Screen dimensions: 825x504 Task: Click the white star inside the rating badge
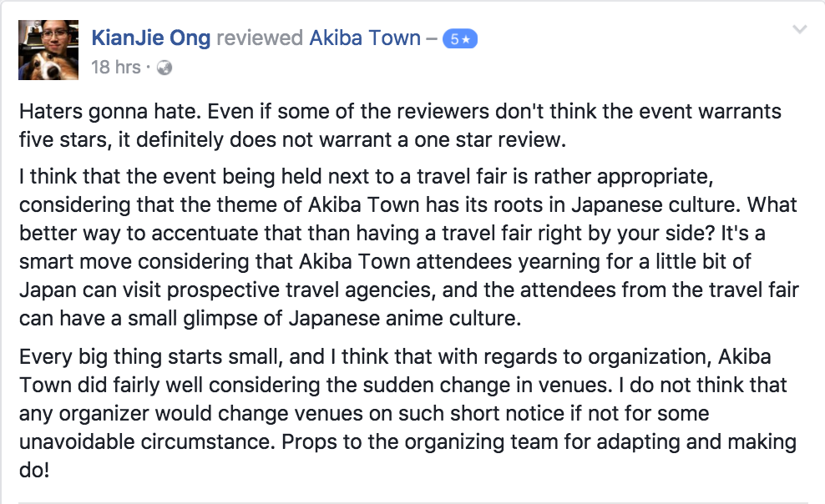point(467,39)
